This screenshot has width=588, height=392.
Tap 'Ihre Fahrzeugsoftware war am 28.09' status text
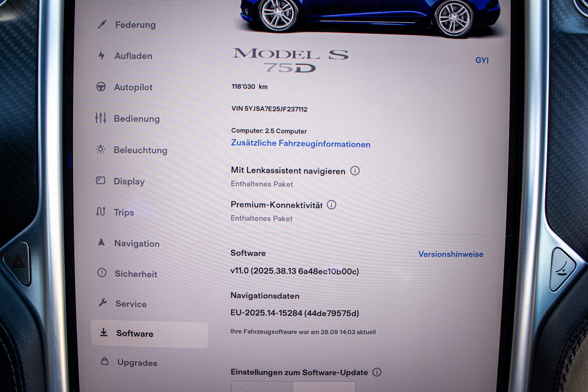[303, 332]
